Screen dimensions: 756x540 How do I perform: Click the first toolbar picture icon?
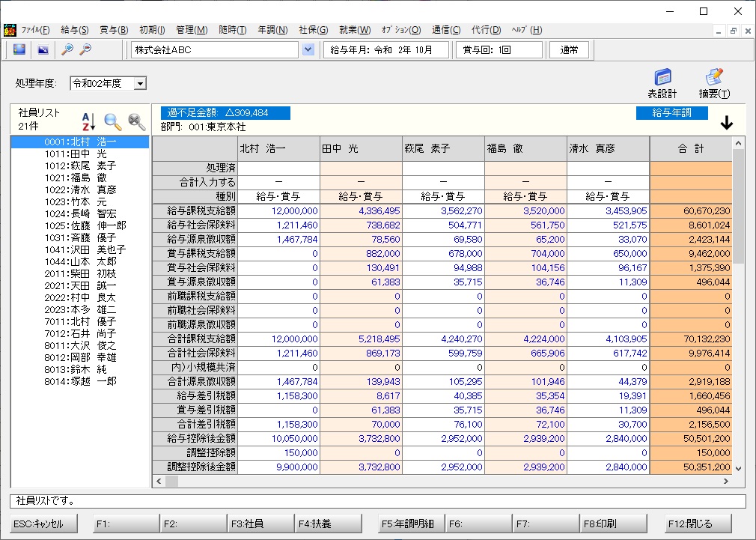19,49
